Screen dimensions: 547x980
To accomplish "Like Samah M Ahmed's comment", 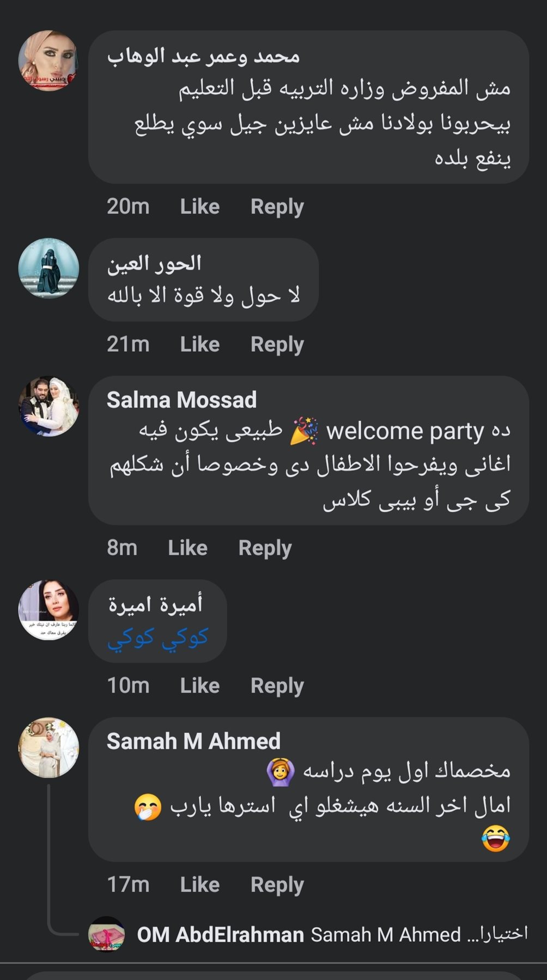I will coord(199,885).
